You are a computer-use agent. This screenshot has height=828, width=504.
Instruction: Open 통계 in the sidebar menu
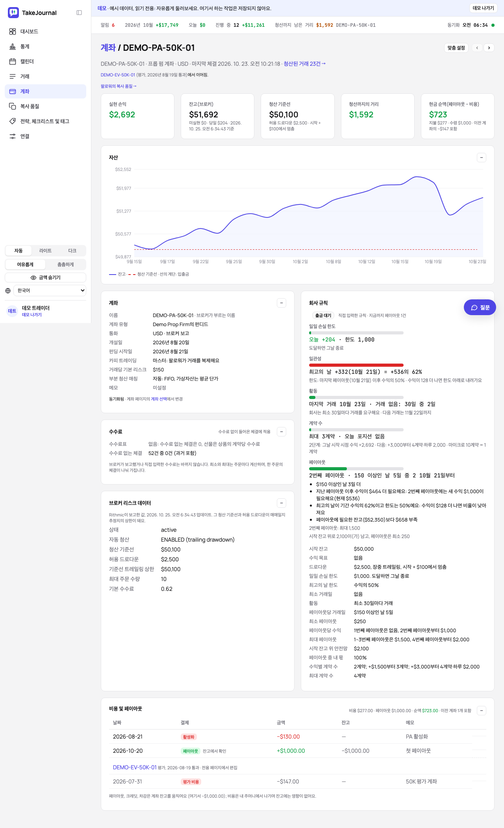pos(46,46)
